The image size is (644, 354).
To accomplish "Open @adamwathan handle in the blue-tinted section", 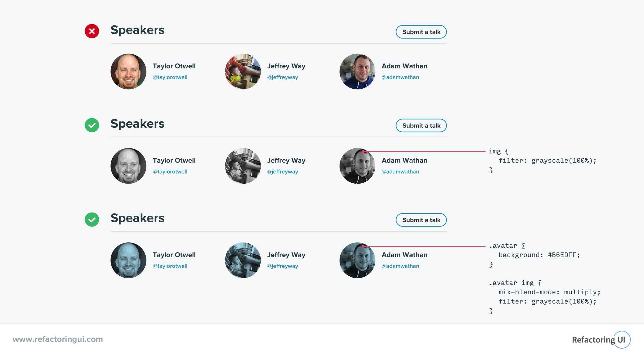I will [x=400, y=266].
